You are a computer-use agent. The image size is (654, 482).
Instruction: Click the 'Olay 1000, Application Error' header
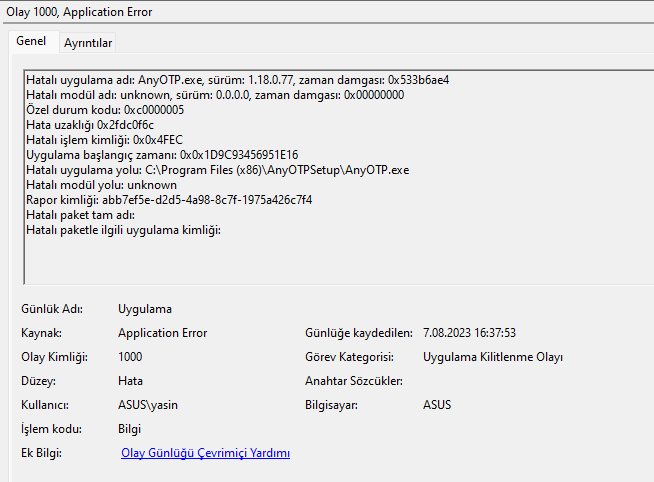[x=79, y=12]
